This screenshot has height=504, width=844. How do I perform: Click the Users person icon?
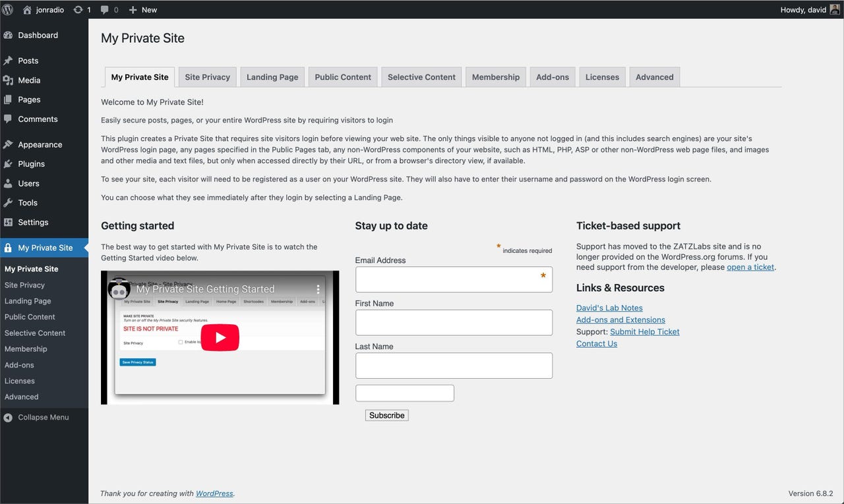[8, 184]
